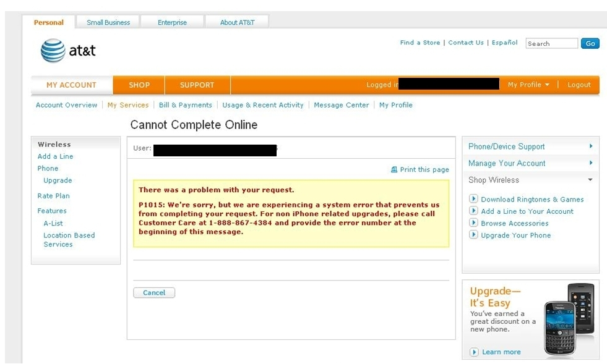Switch language via the Español link

(504, 43)
